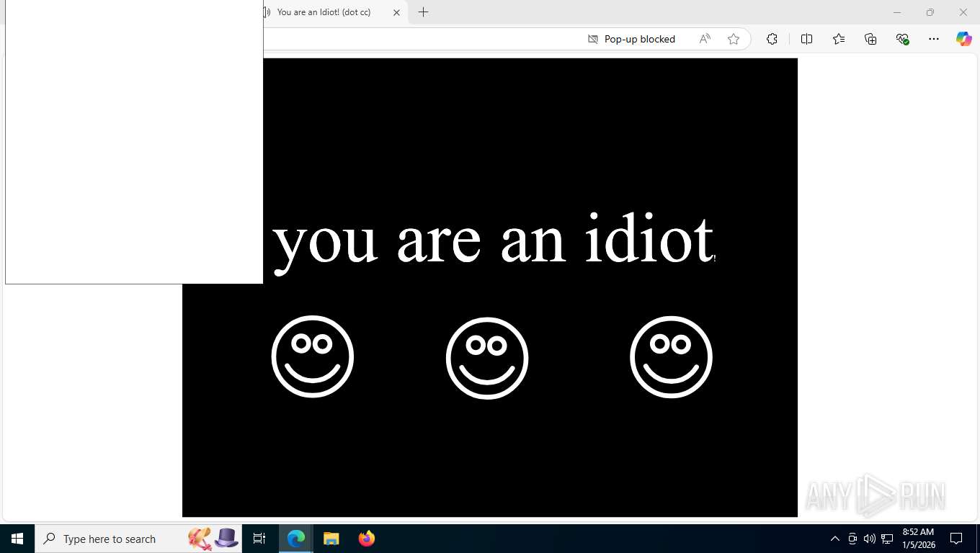Open Settings and more ellipsis menu
This screenshot has height=553, width=980.
934,39
